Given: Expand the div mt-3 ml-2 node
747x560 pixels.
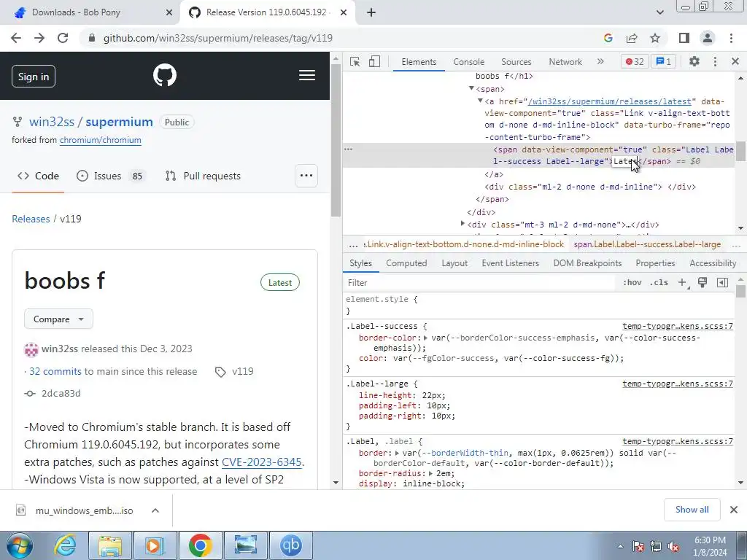Looking at the screenshot, I should 462,224.
